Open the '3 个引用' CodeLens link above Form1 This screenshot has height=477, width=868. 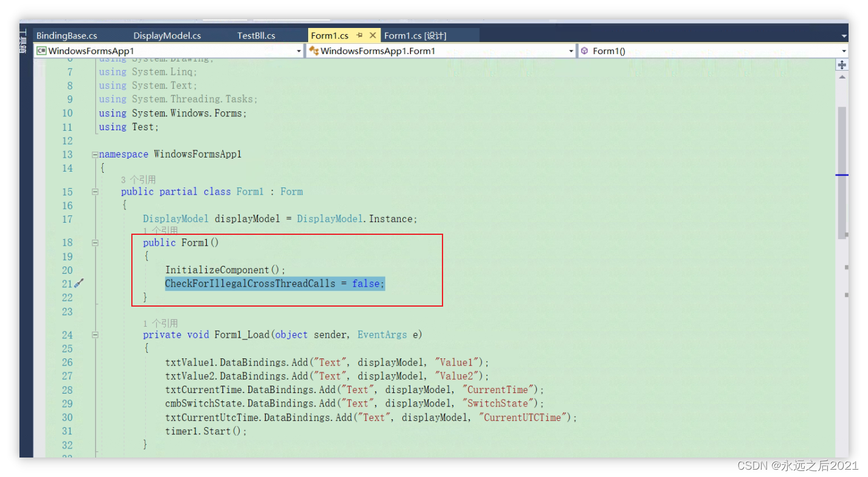pos(137,179)
